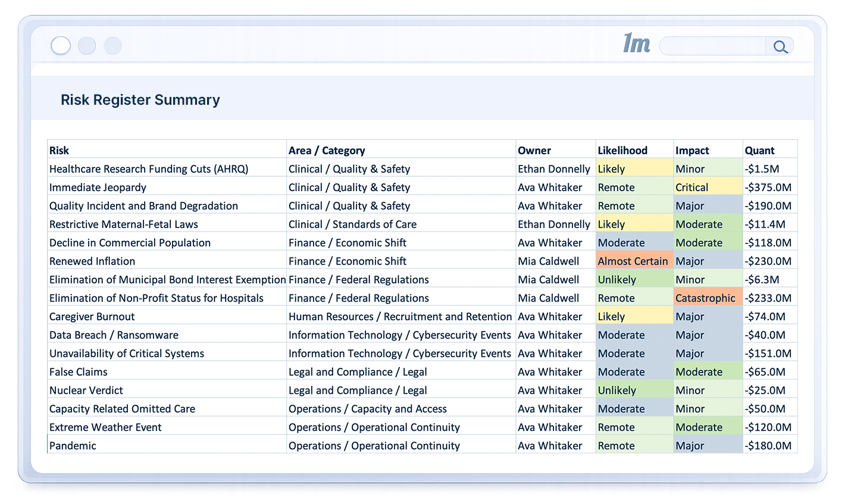The height and width of the screenshot is (504, 848).
Task: Click the Likelihood column header
Action: [622, 150]
